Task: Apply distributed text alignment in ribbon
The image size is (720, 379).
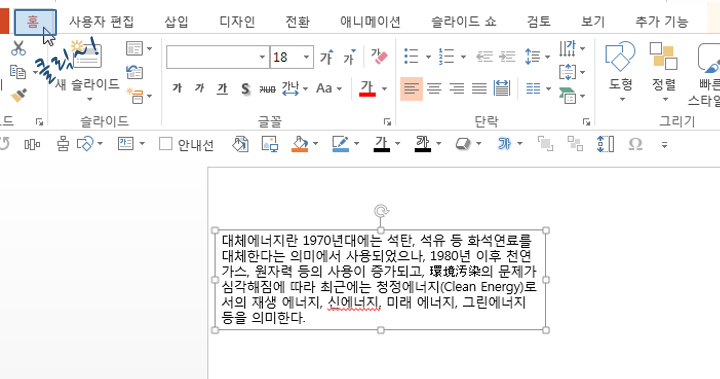Action: 501,88
